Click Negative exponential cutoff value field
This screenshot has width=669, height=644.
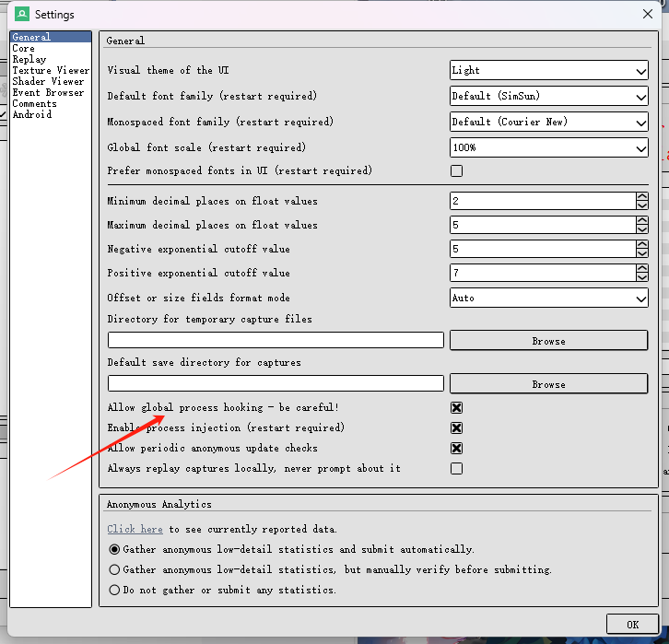[543, 249]
